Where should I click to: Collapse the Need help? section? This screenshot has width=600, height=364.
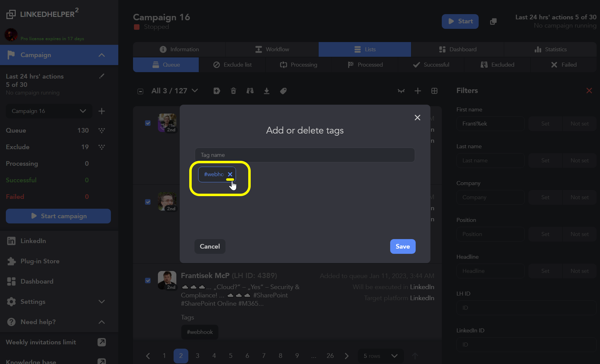click(102, 322)
